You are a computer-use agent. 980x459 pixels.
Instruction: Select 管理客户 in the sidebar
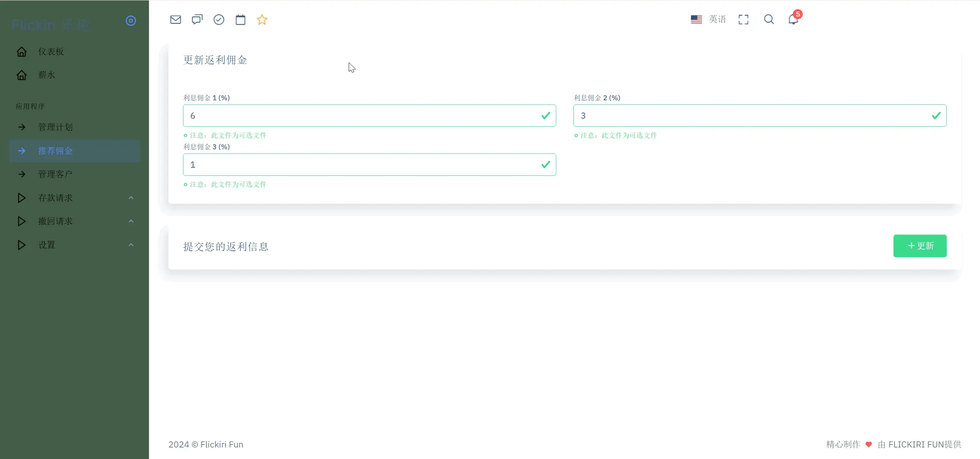55,174
